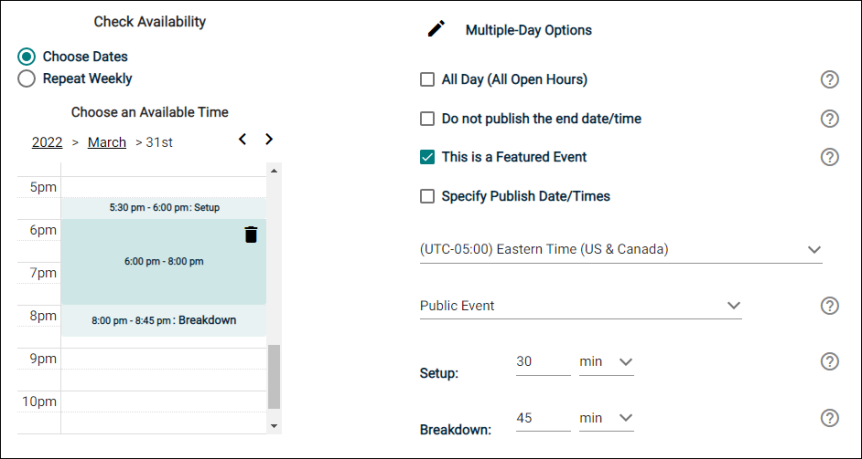This screenshot has height=459, width=862.
Task: Click help icon next to Featured Event
Action: [x=829, y=157]
